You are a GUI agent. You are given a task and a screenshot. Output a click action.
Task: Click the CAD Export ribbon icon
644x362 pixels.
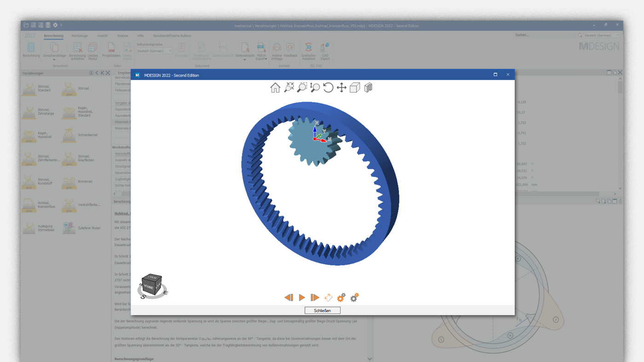(325, 51)
